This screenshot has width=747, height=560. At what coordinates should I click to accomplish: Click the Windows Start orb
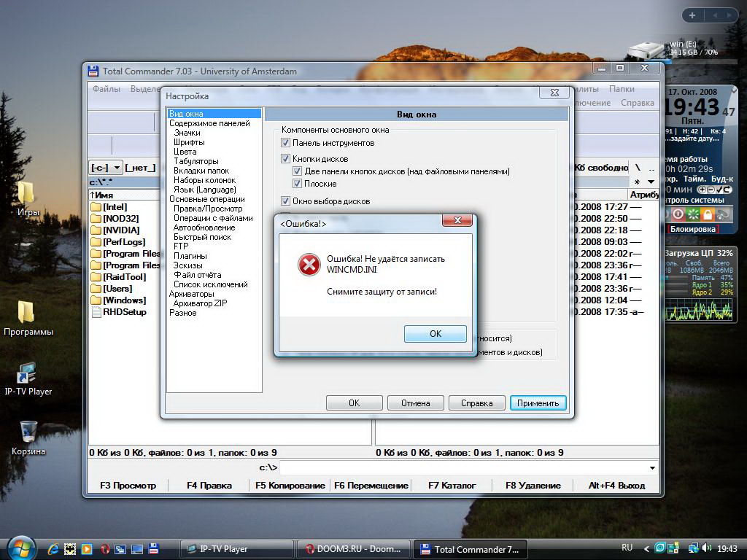point(20,547)
